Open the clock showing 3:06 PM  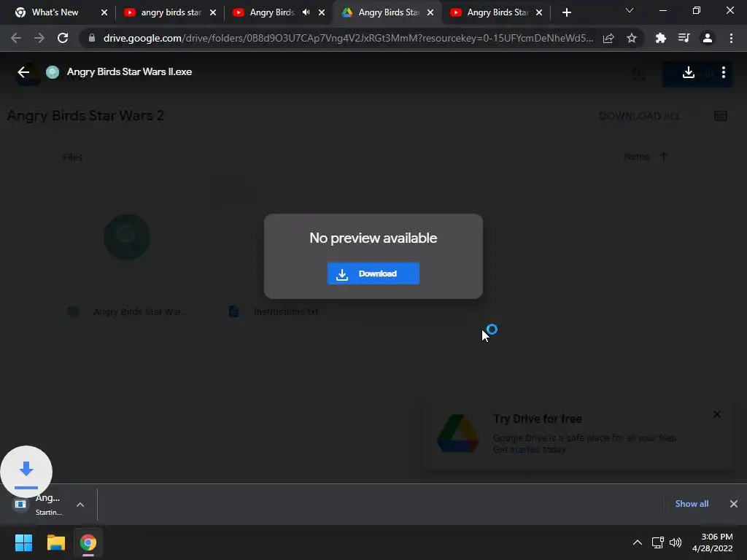point(712,542)
